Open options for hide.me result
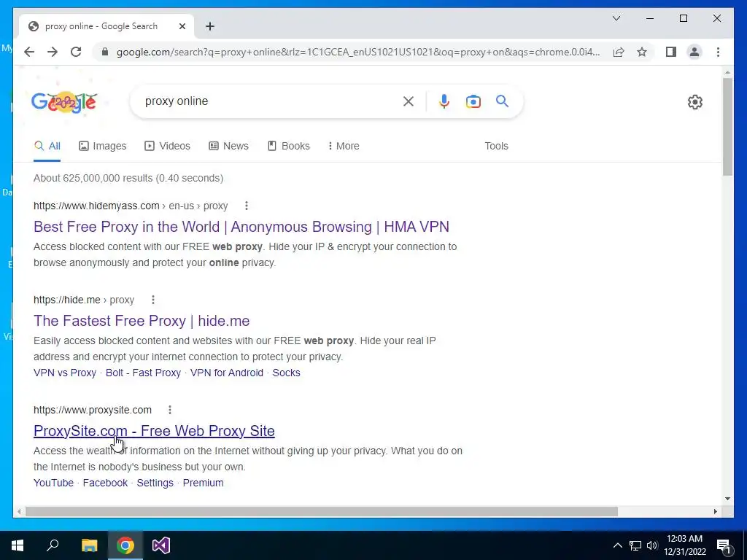 153,300
